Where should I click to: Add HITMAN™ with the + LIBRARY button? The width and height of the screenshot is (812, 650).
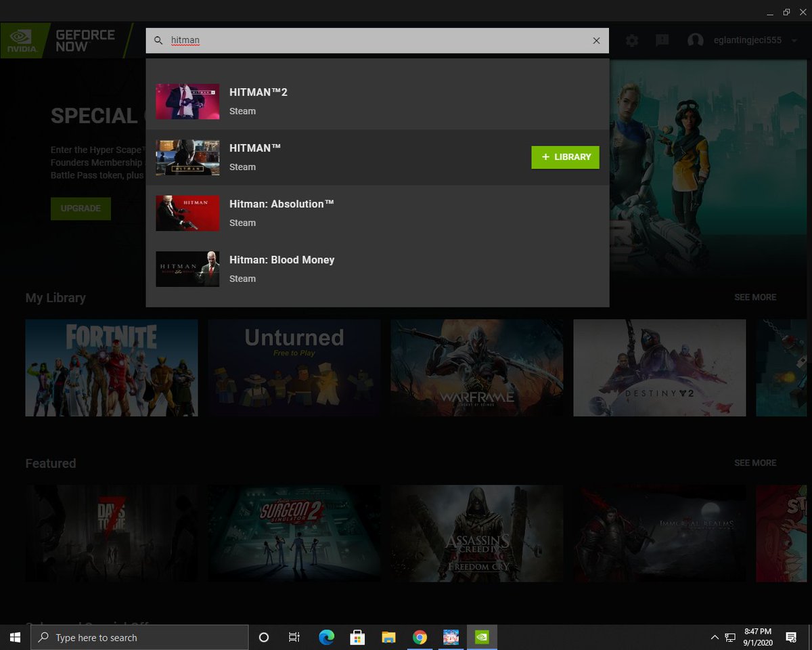coord(566,157)
